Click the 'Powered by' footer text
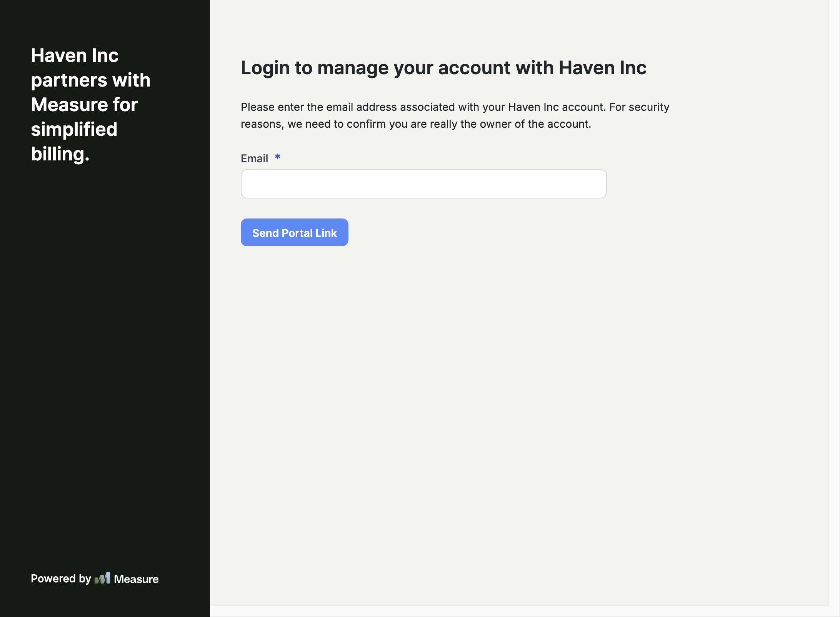This screenshot has width=840, height=617. [x=61, y=579]
